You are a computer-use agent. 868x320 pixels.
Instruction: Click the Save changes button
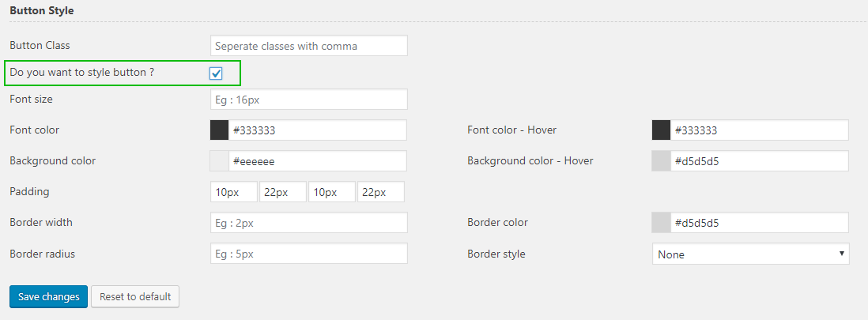(48, 296)
